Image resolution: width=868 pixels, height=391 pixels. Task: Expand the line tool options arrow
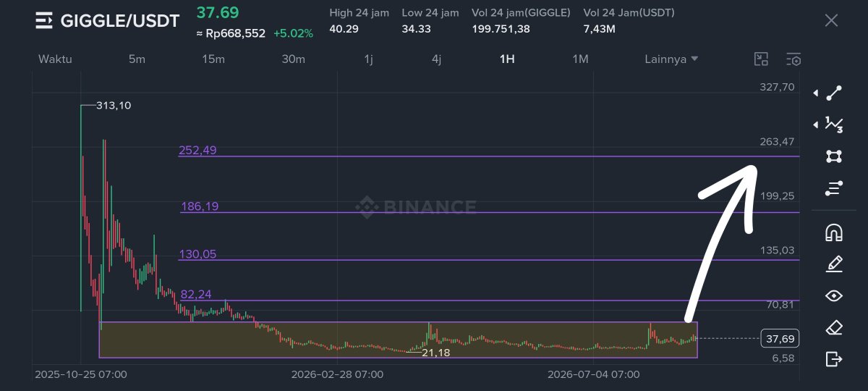point(816,93)
